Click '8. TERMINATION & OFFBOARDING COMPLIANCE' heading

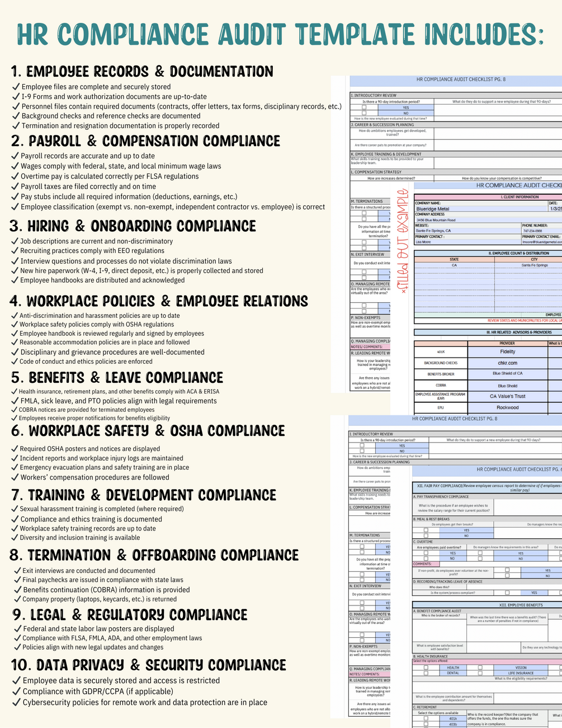[x=154, y=555]
